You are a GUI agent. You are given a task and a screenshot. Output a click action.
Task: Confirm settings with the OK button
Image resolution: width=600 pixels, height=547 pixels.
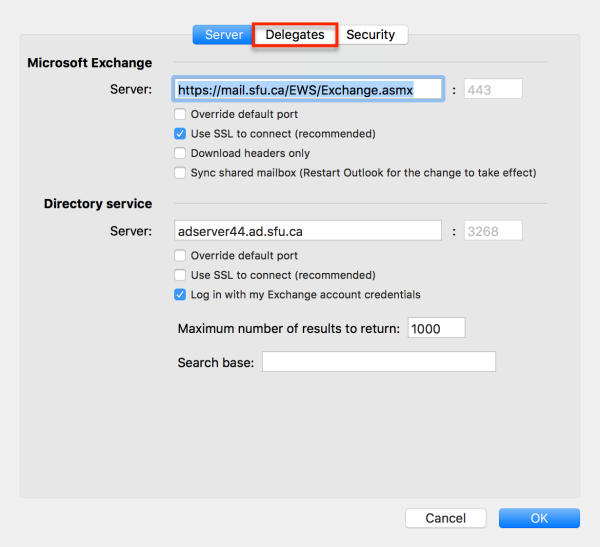click(x=539, y=518)
